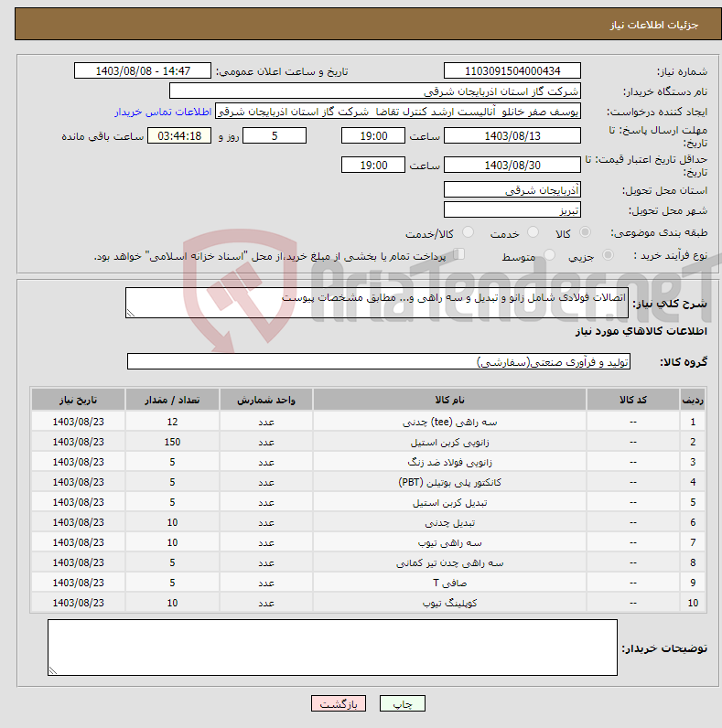The width and height of the screenshot is (722, 728).
Task: Click the چاپ print button
Action: pyautogui.click(x=403, y=703)
